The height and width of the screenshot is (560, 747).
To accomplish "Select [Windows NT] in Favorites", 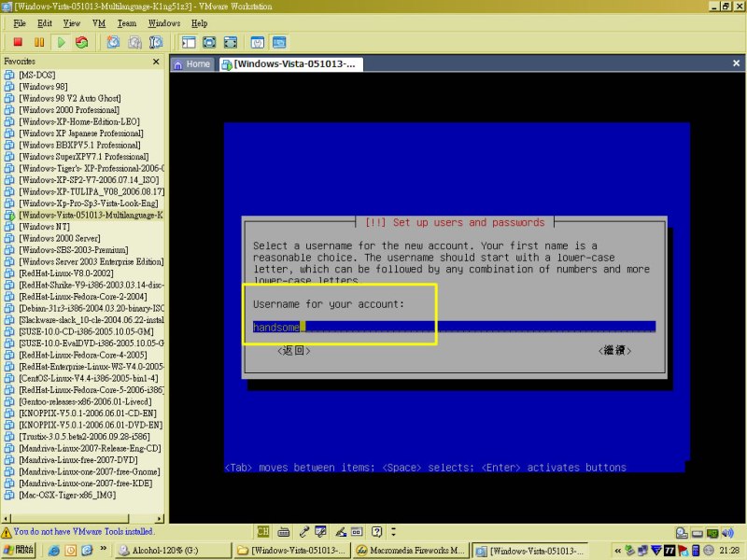I will [x=44, y=227].
